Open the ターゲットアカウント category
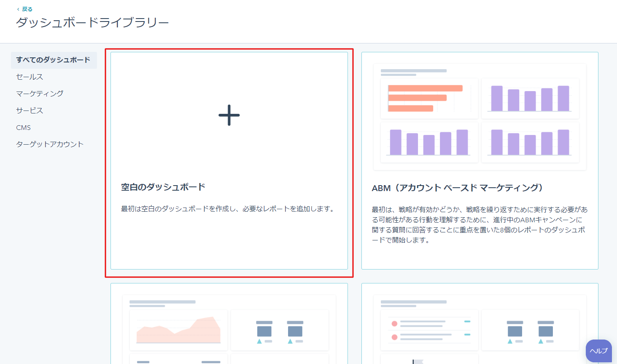Image resolution: width=617 pixels, height=364 pixels. [x=50, y=144]
